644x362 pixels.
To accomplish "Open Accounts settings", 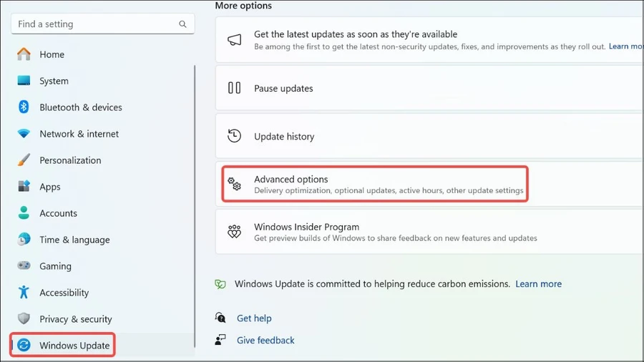I will (58, 213).
